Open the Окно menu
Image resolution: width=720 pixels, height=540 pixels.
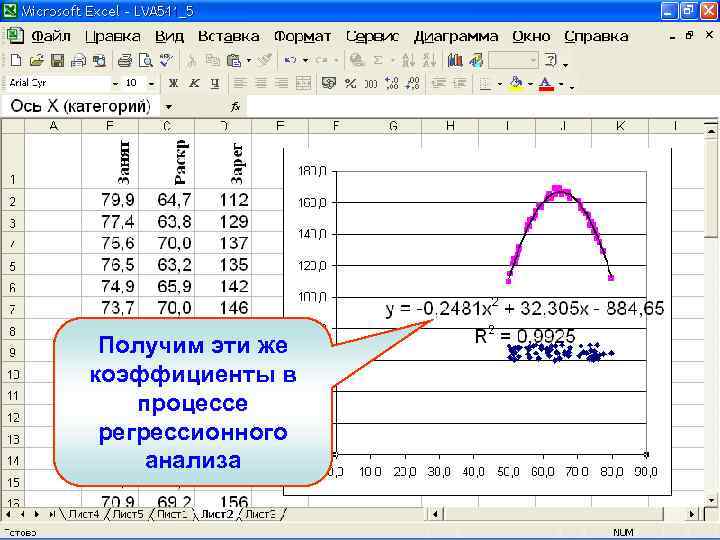[531, 36]
